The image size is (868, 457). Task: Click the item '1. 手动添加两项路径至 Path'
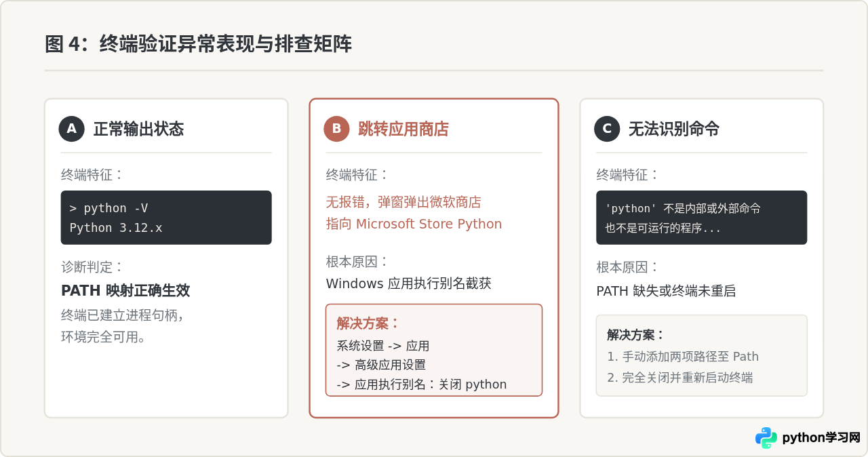(683, 357)
